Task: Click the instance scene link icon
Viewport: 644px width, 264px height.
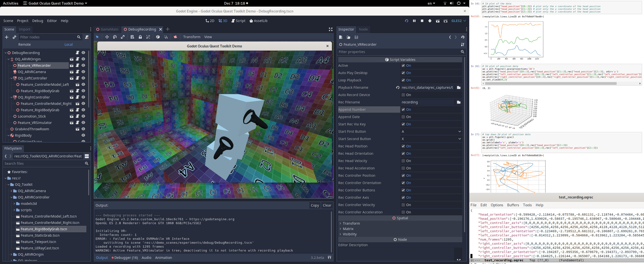Action: tap(14, 37)
